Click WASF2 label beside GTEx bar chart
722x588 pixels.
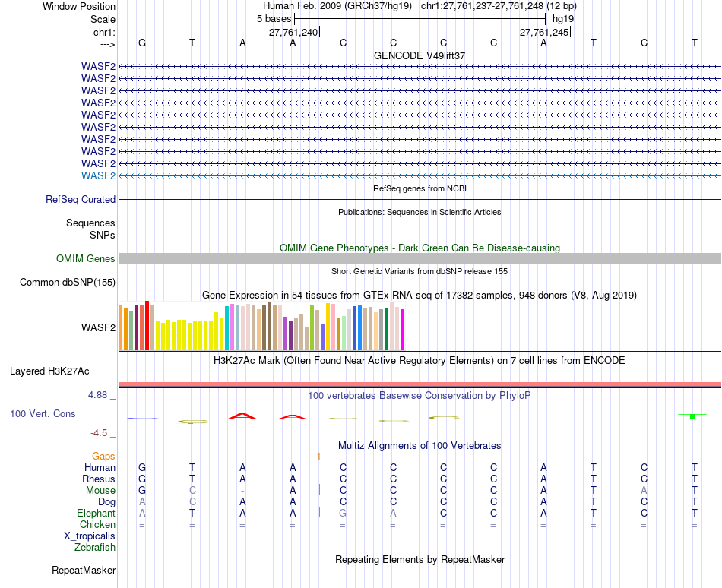(98, 327)
